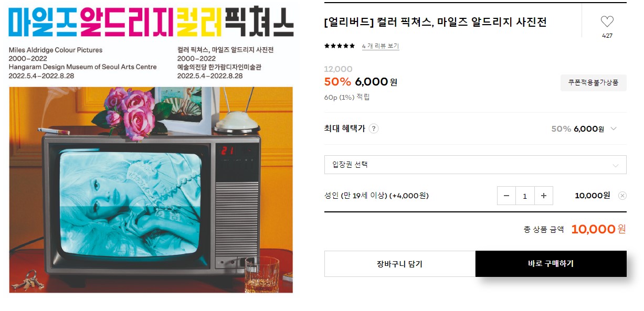Open the 4개 리뷰 보기 link
The width and height of the screenshot is (644, 311).
click(x=381, y=46)
